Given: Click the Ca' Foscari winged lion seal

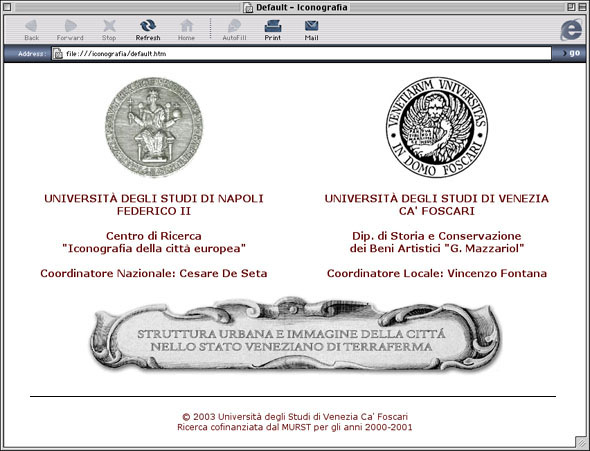Looking at the screenshot, I should point(437,127).
